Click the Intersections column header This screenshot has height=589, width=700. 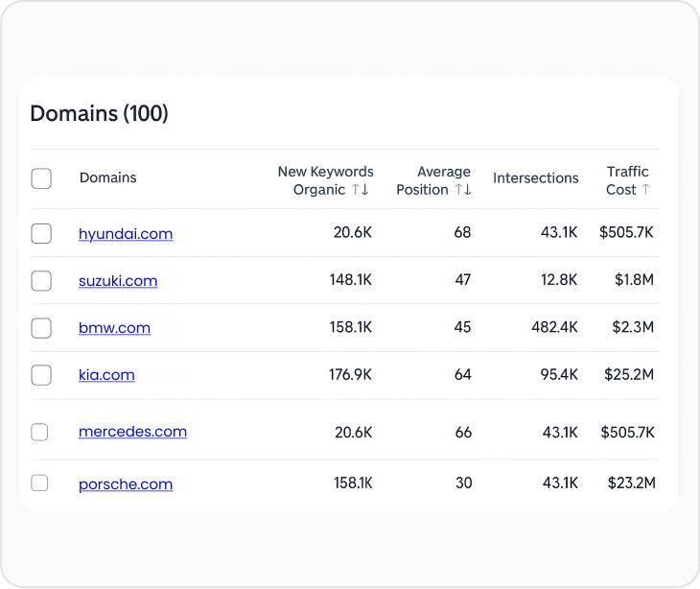tap(535, 178)
